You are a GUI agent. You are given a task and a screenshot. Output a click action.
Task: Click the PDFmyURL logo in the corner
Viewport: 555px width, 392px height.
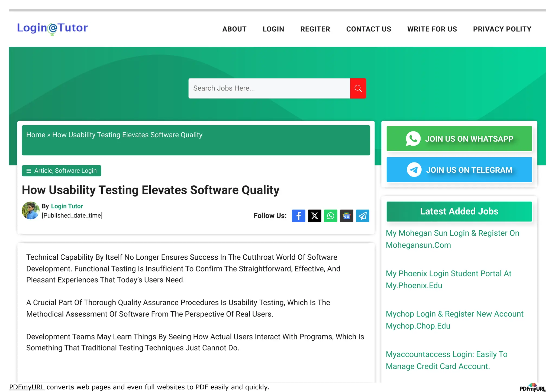pos(532,388)
